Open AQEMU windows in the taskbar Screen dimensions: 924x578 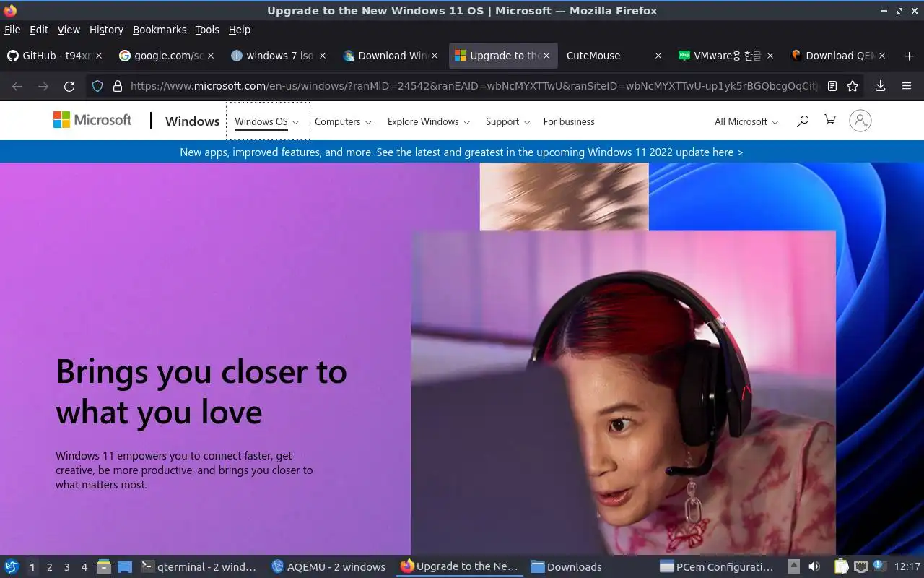click(329, 566)
